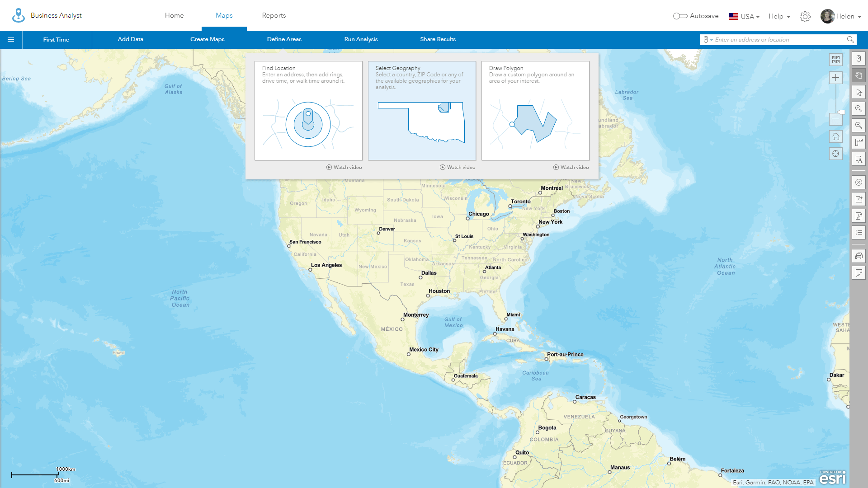868x488 pixels.
Task: Click the esri logo link
Action: 832,477
